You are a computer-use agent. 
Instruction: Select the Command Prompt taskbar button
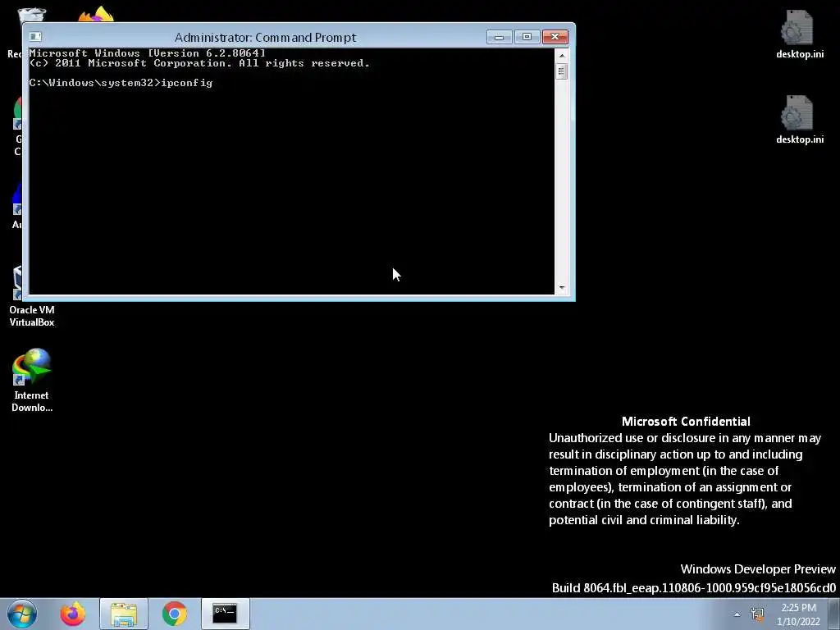pos(225,614)
